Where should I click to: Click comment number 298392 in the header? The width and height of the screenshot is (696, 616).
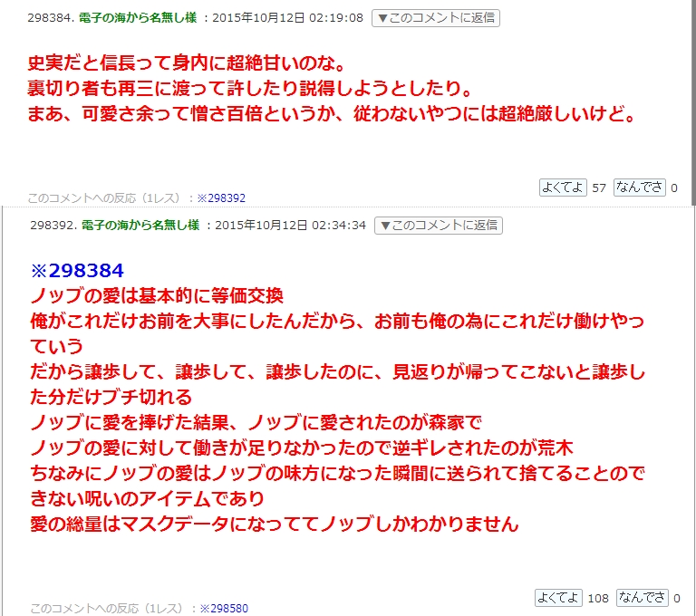[x=53, y=225]
